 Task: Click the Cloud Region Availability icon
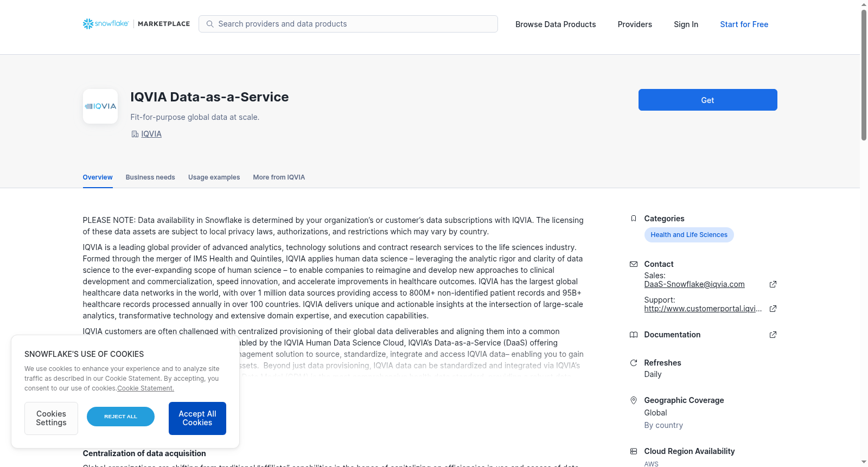pos(633,451)
